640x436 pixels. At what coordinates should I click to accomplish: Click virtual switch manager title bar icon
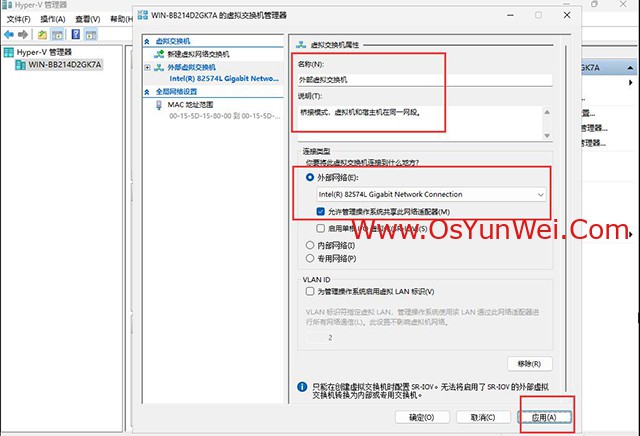(x=143, y=15)
